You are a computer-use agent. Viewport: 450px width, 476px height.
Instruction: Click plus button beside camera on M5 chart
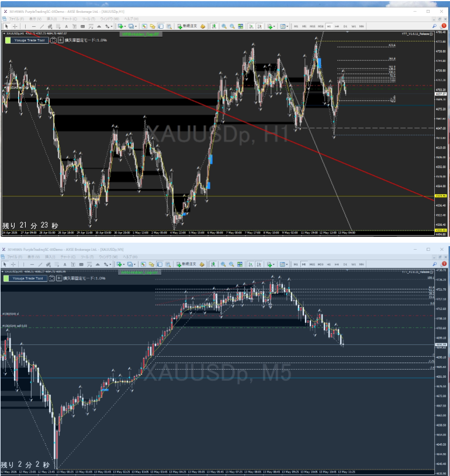(x=59, y=278)
